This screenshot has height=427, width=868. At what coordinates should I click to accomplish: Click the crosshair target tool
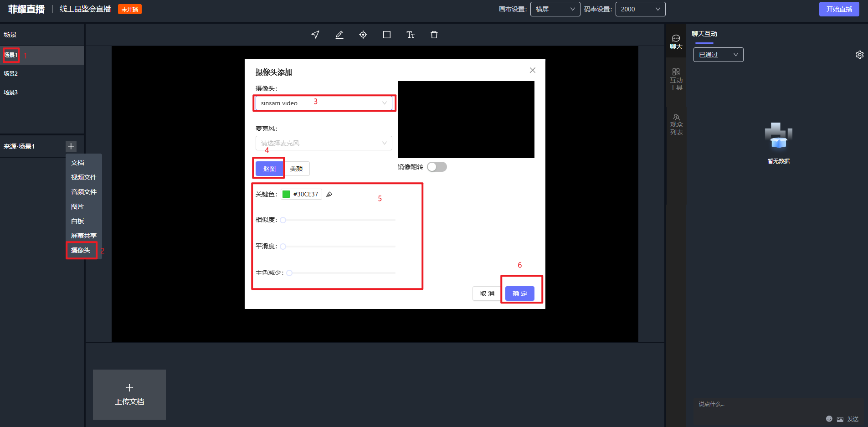[x=363, y=35]
